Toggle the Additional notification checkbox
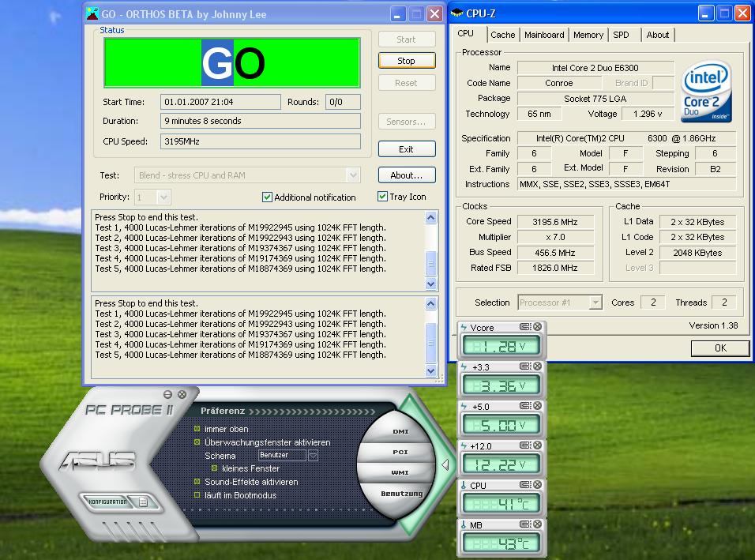 click(x=267, y=197)
